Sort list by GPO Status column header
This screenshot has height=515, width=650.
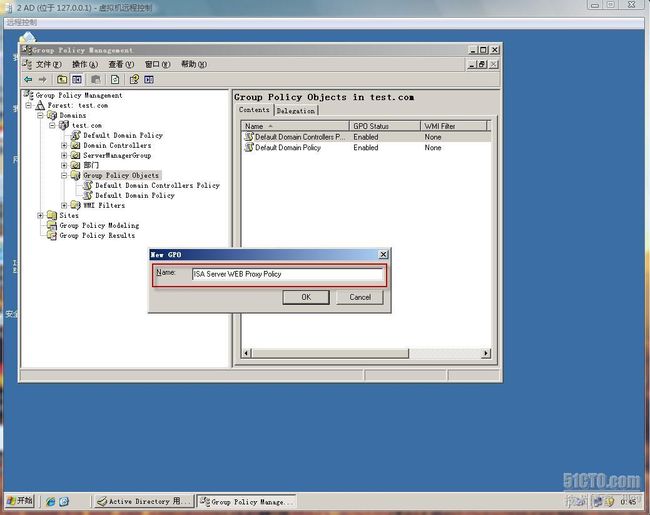point(385,126)
